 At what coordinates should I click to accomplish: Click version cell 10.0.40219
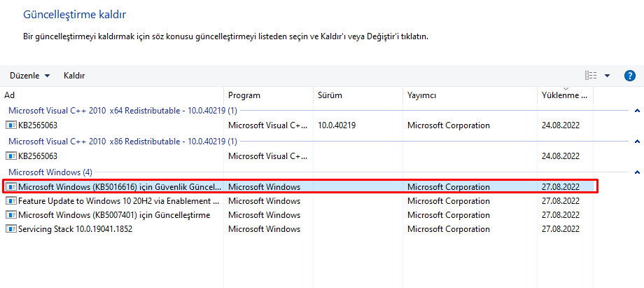(337, 125)
